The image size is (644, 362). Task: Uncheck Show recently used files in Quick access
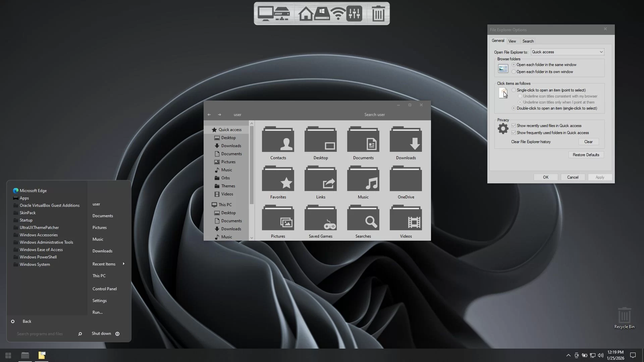coord(514,126)
